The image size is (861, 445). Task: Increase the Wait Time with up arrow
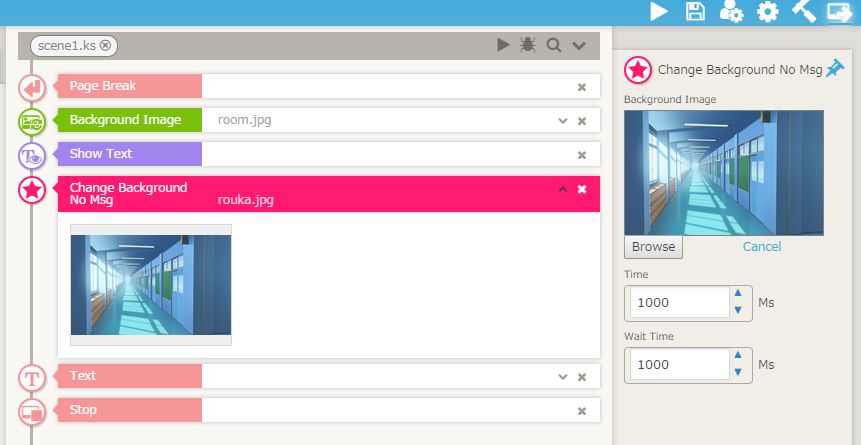pyautogui.click(x=738, y=355)
